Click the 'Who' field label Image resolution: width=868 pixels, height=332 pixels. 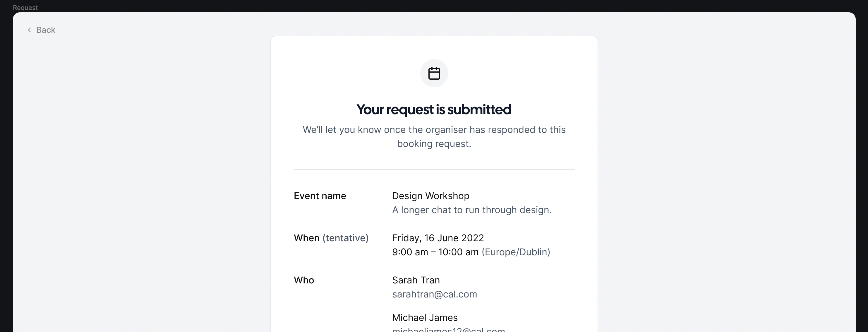(x=304, y=280)
